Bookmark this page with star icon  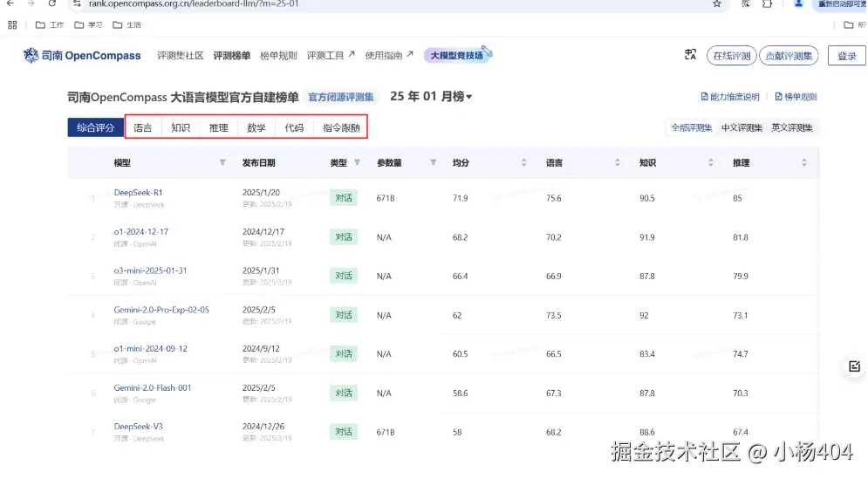(x=717, y=3)
